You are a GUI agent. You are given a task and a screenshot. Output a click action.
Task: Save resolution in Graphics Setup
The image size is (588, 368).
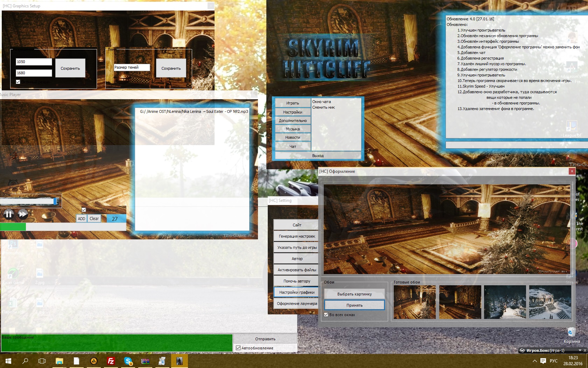click(x=70, y=68)
